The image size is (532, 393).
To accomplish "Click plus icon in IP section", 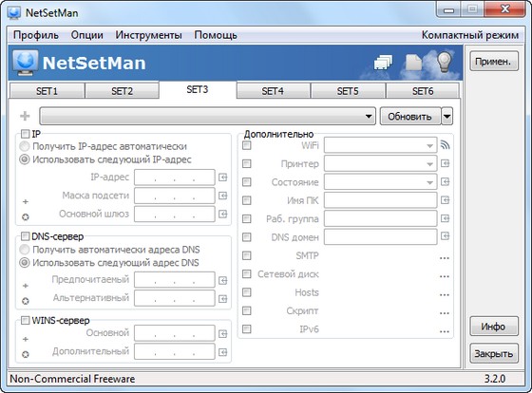I will point(26,202).
